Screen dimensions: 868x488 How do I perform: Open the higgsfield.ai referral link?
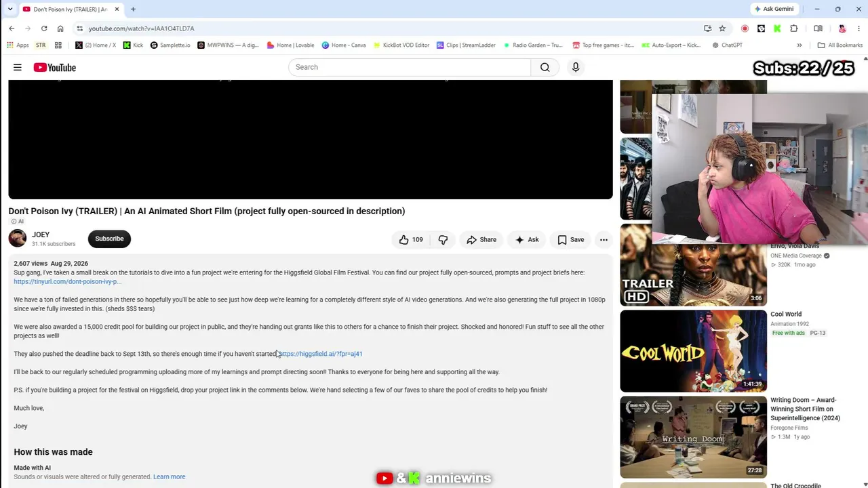[320, 354]
